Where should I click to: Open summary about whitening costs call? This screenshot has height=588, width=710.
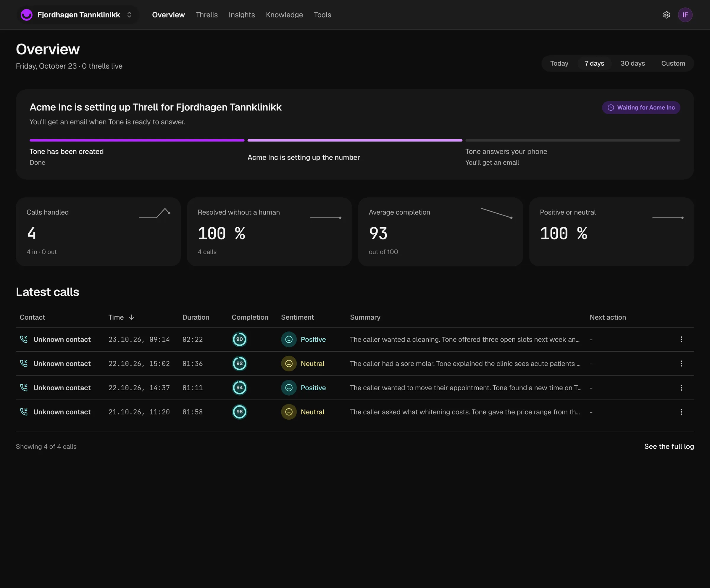click(x=465, y=412)
